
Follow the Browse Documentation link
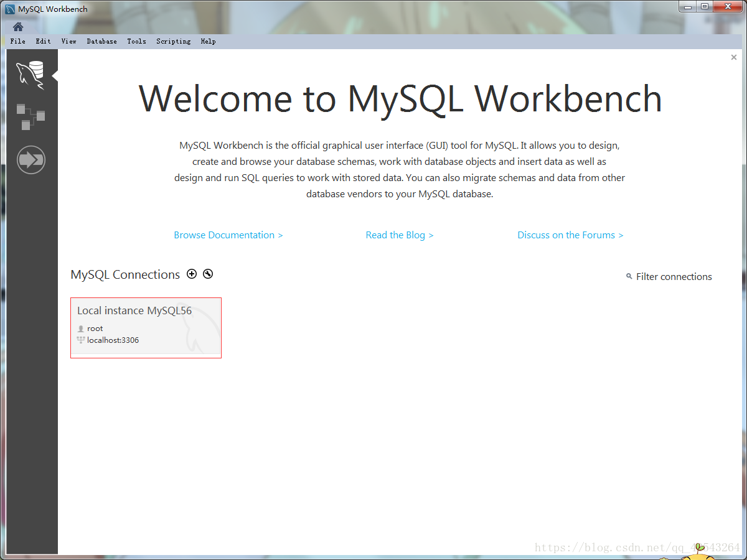(228, 235)
